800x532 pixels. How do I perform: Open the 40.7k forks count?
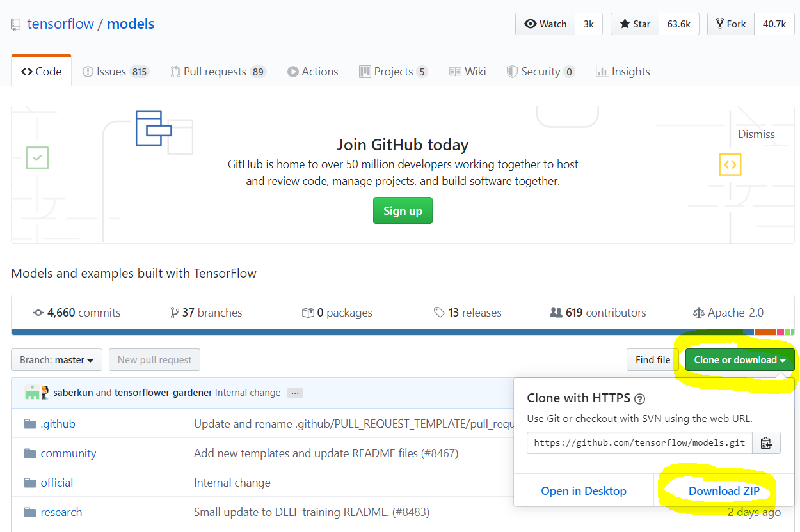coord(774,24)
